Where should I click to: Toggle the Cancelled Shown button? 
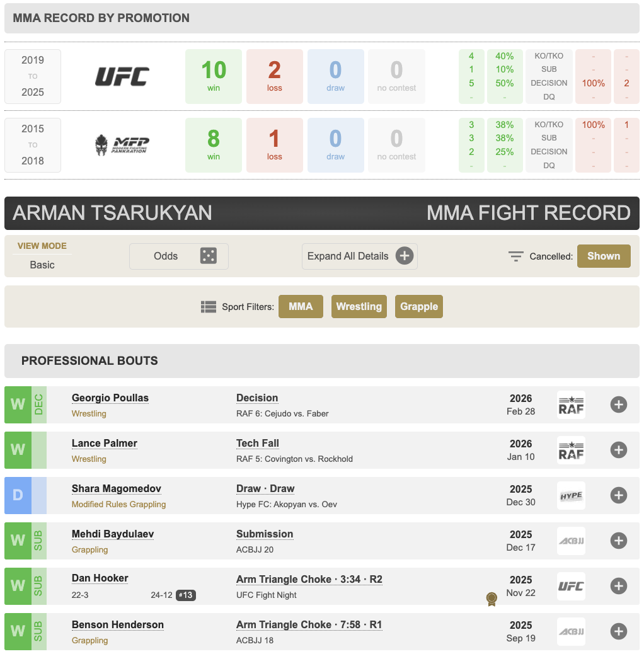[x=603, y=256]
